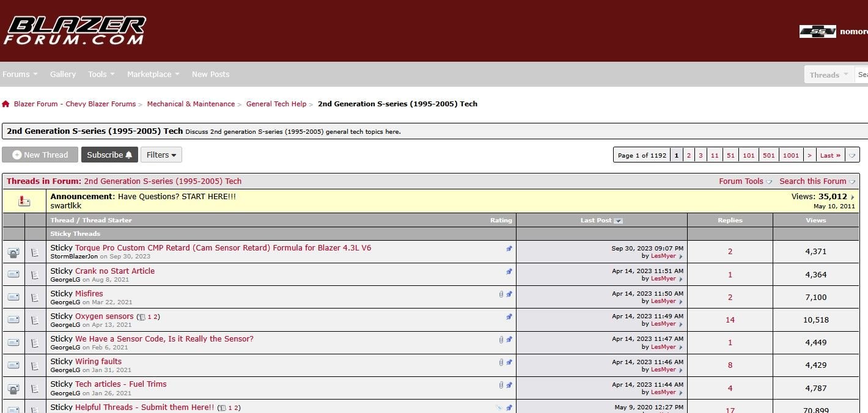Viewport: 868px width, 413px height.
Task: Open the Threads search type dropdown
Action: (829, 75)
